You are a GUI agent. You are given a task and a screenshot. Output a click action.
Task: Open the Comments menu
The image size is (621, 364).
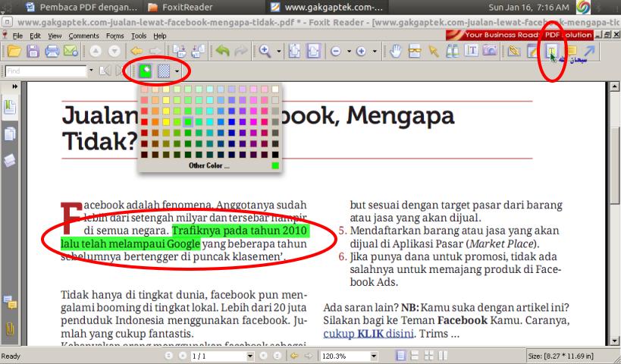pos(83,36)
